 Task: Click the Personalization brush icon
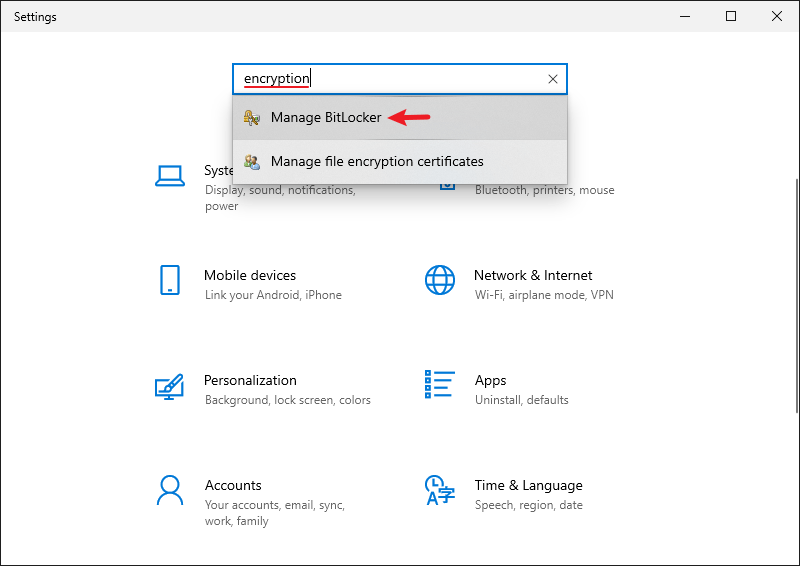coord(169,386)
